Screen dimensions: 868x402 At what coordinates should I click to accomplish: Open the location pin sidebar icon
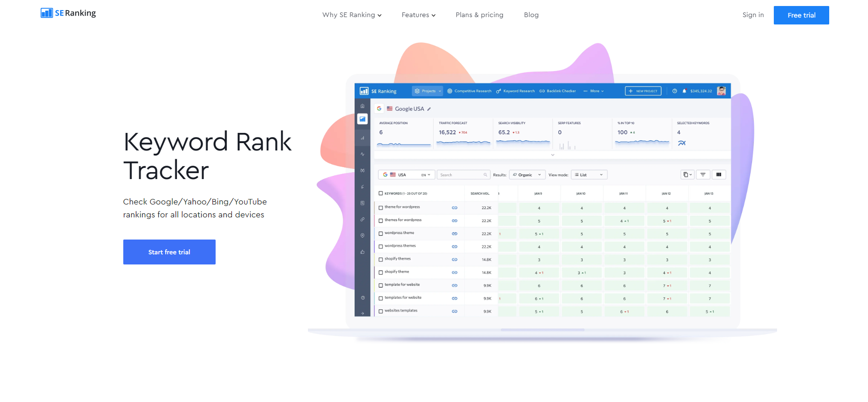362,235
